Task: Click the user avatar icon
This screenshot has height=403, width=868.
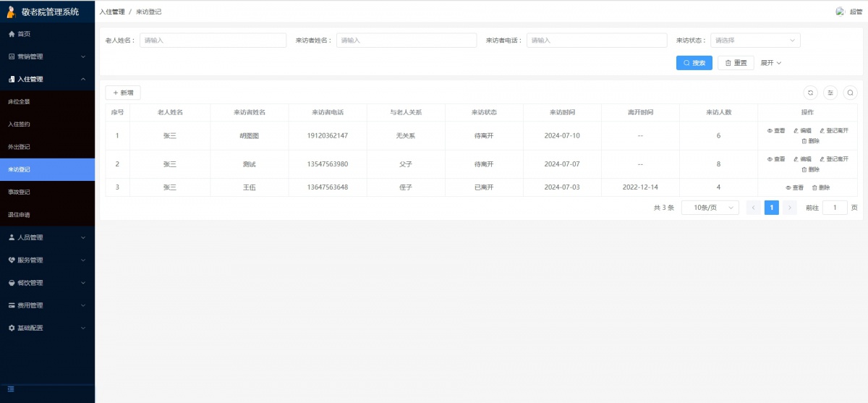Action: (x=840, y=12)
